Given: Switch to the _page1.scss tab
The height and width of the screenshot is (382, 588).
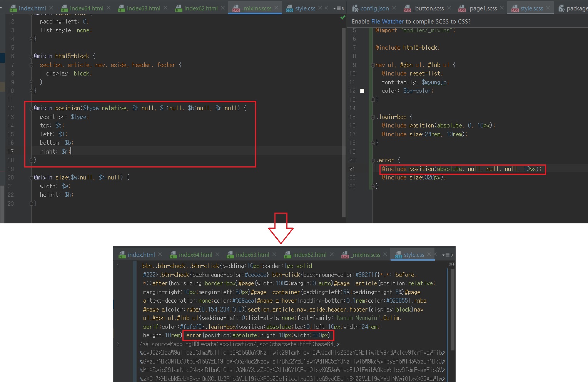Looking at the screenshot, I should coord(482,8).
